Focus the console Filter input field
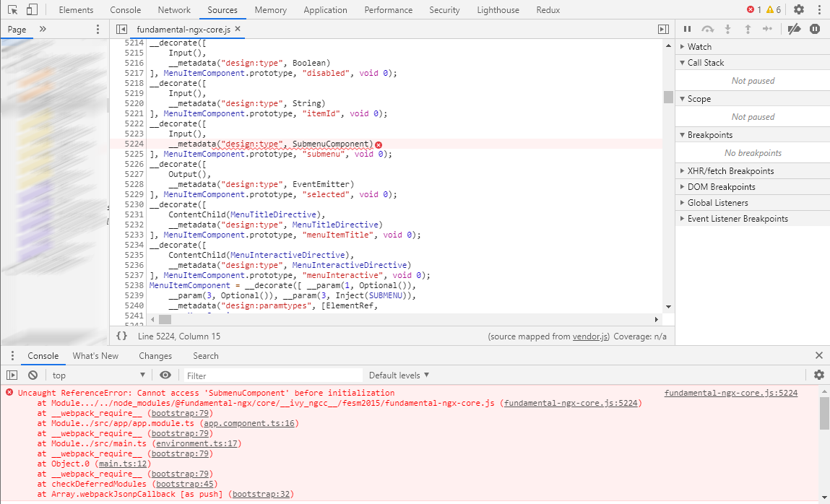 pos(272,375)
